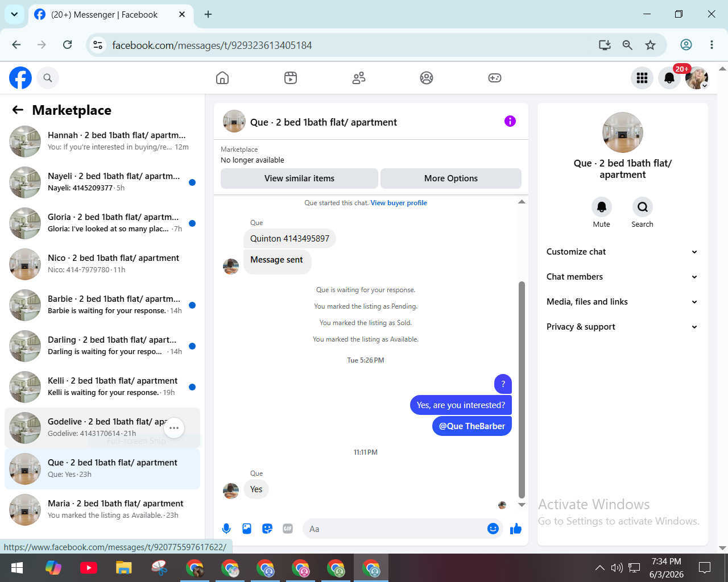Click the address bar URL

(x=212, y=45)
